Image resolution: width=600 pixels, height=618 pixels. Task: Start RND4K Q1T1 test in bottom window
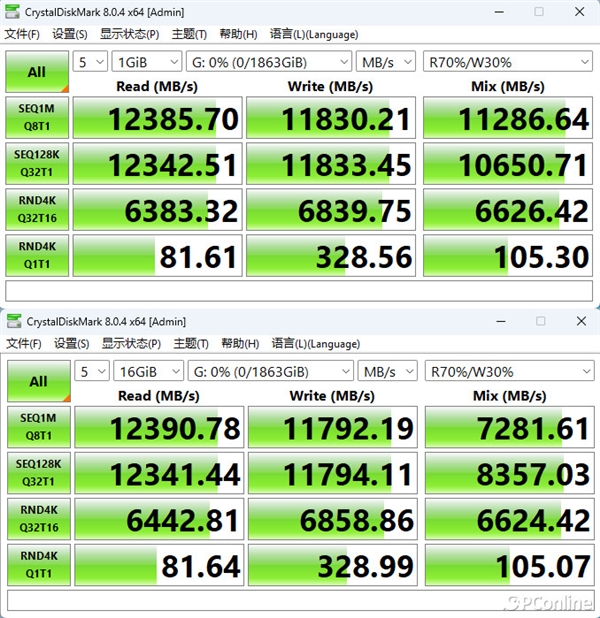point(39,564)
